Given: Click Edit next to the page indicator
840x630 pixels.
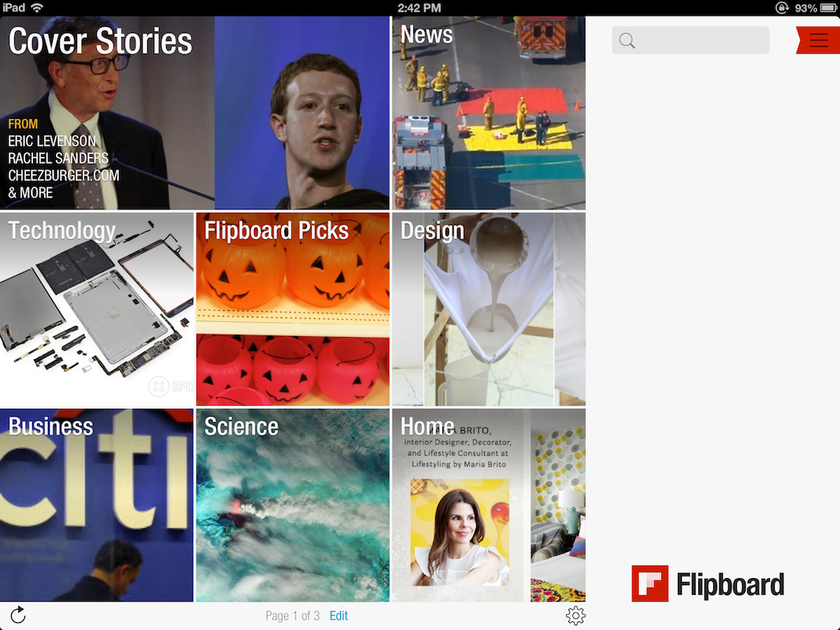Looking at the screenshot, I should click(x=339, y=616).
